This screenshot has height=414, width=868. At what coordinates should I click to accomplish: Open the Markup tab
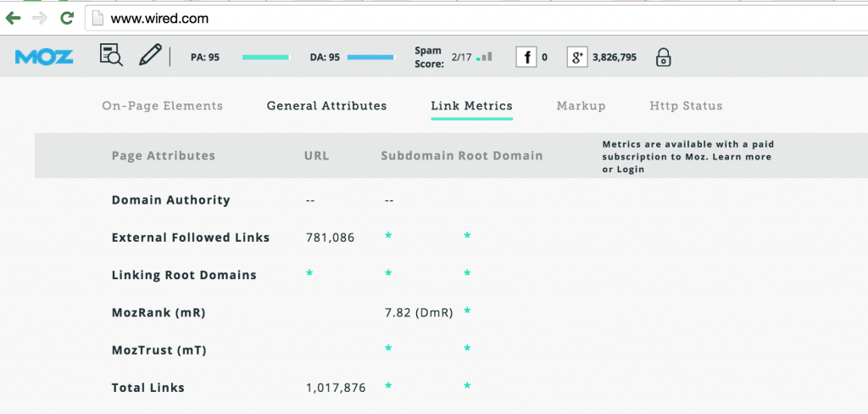tap(581, 106)
